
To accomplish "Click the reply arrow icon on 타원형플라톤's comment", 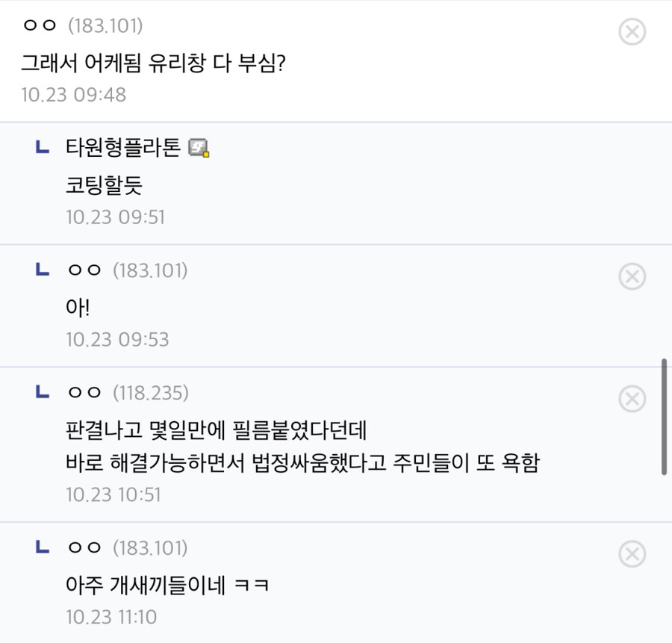I will click(x=43, y=149).
